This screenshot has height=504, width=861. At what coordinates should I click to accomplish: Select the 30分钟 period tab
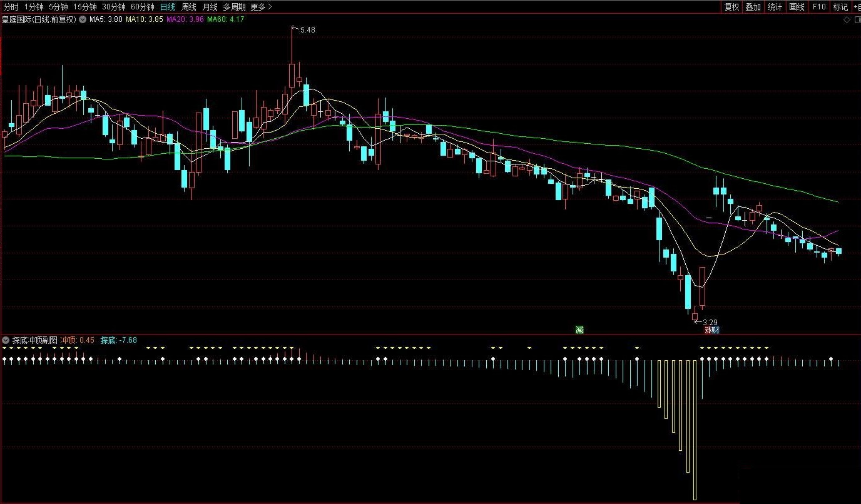click(114, 7)
